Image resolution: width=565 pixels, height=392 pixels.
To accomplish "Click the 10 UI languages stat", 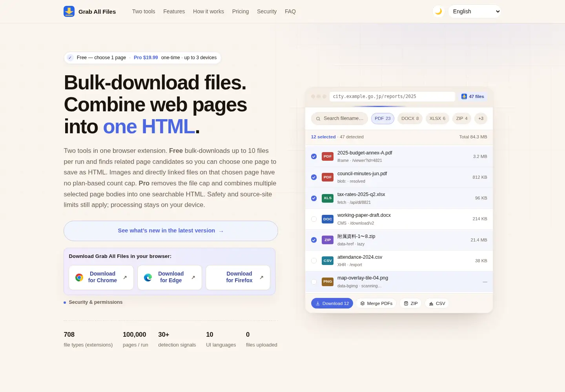I will pos(221,339).
